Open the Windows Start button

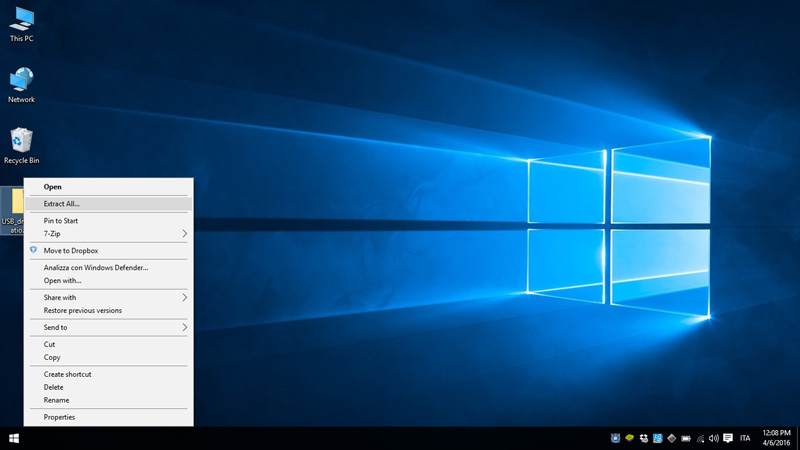(x=14, y=438)
